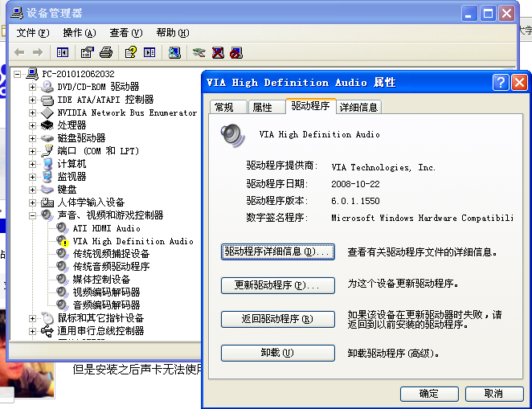Select the IDE ATA/ATAPI controller icon
This screenshot has height=409, width=532.
[x=47, y=100]
